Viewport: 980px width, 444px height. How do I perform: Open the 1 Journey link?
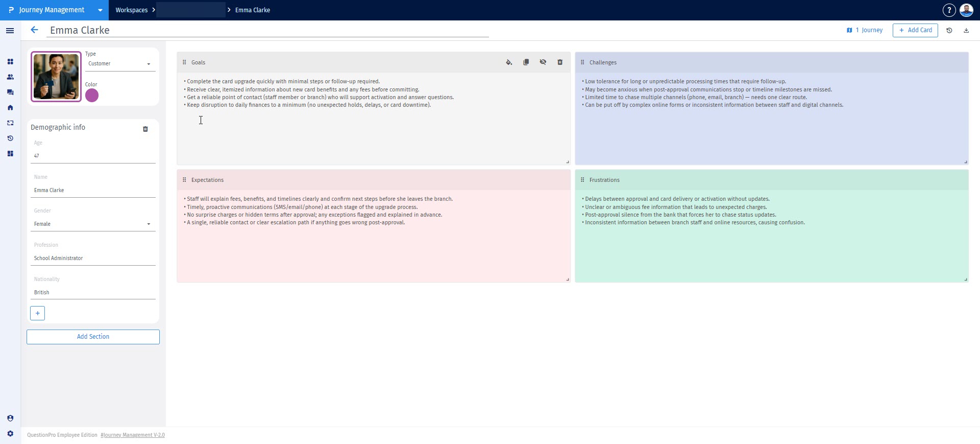click(x=865, y=30)
